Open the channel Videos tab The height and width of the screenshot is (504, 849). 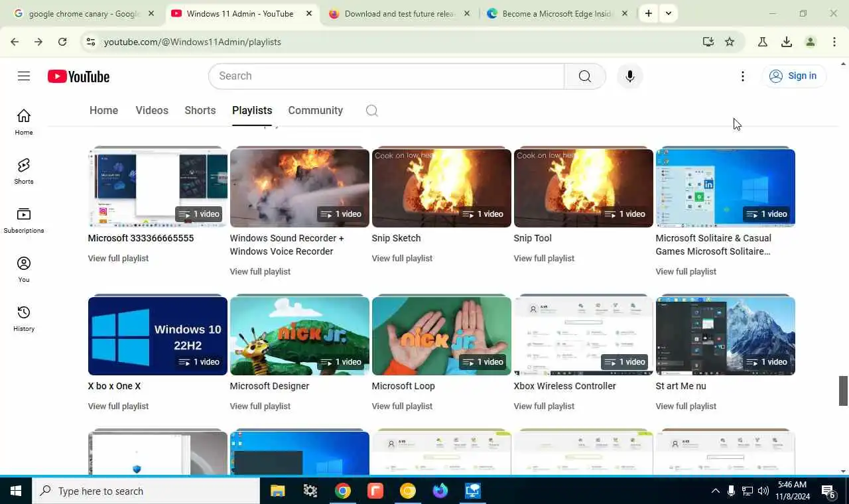pyautogui.click(x=152, y=111)
